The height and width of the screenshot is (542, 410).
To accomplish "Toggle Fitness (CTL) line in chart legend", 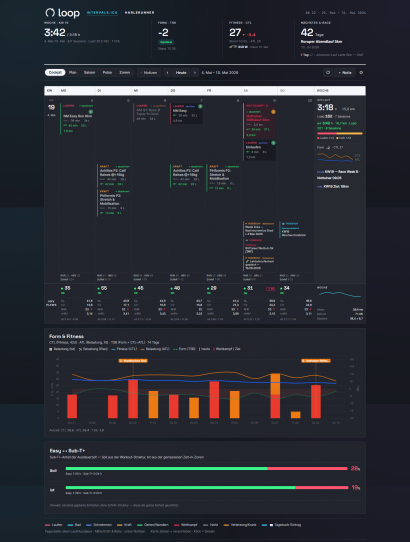I will click(x=124, y=349).
